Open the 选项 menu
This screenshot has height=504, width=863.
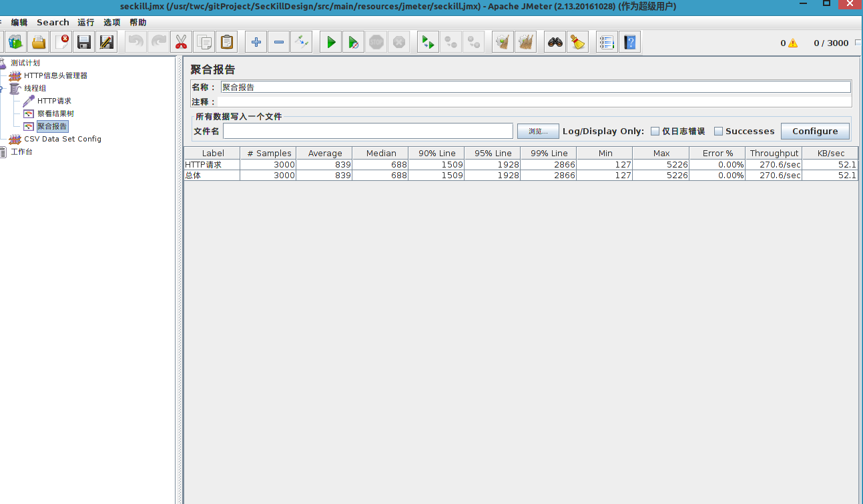[111, 22]
